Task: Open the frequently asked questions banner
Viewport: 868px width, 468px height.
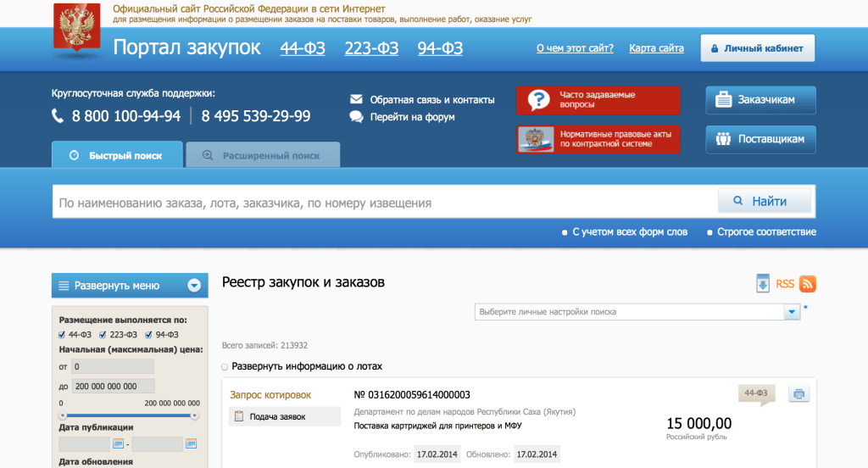Action: coord(598,100)
